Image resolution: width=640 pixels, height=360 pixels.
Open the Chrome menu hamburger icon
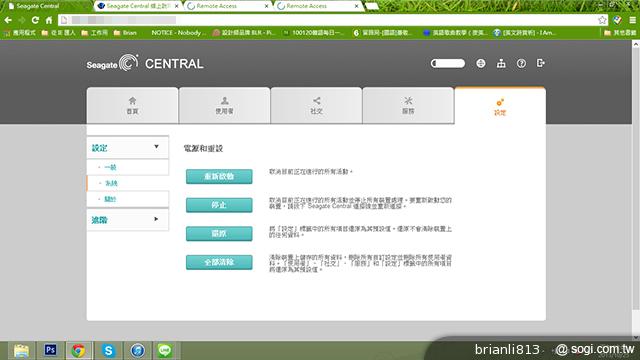[632, 20]
